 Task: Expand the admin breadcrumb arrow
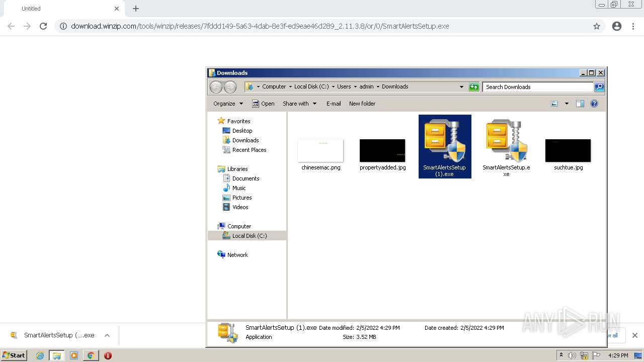click(x=378, y=87)
